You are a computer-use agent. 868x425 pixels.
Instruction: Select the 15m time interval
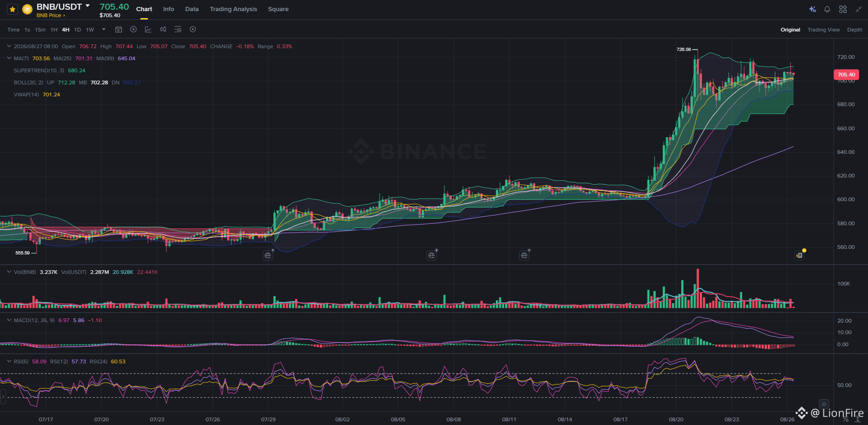(40, 30)
